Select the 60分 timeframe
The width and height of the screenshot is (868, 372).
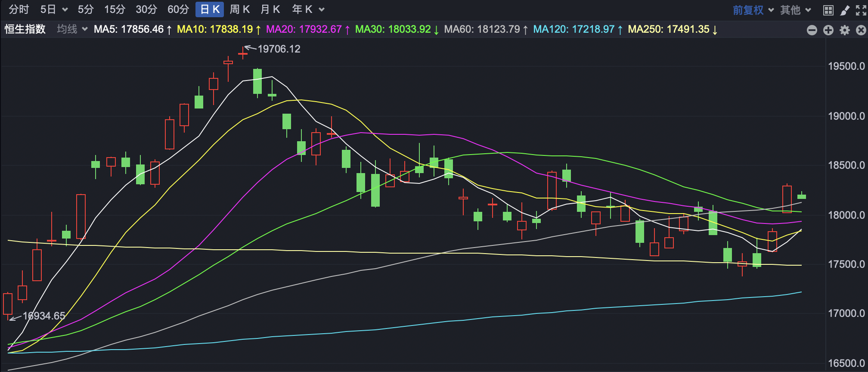(x=178, y=9)
